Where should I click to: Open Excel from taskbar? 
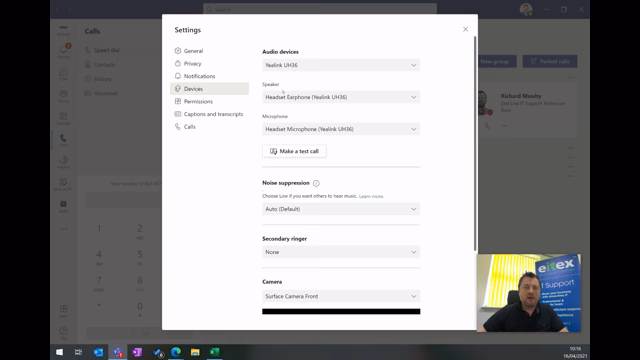pos(215,352)
